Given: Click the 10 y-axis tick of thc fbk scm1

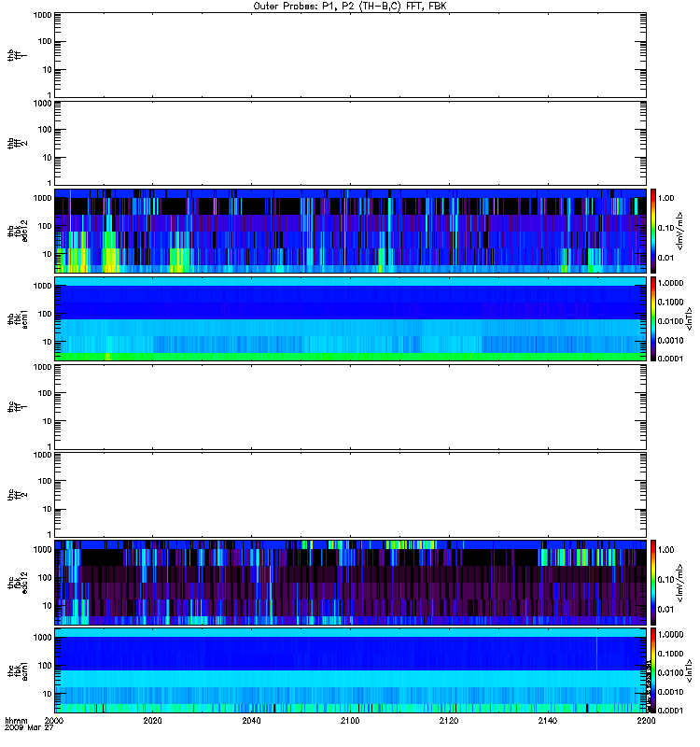Looking at the screenshot, I should tap(48, 694).
